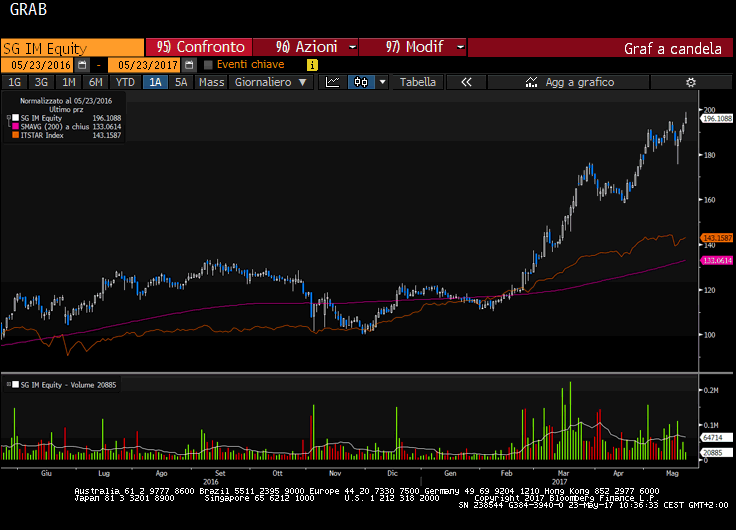Screen dimensions: 736x530
Task: Expand the chart type dropdown arrow
Action: [382, 82]
